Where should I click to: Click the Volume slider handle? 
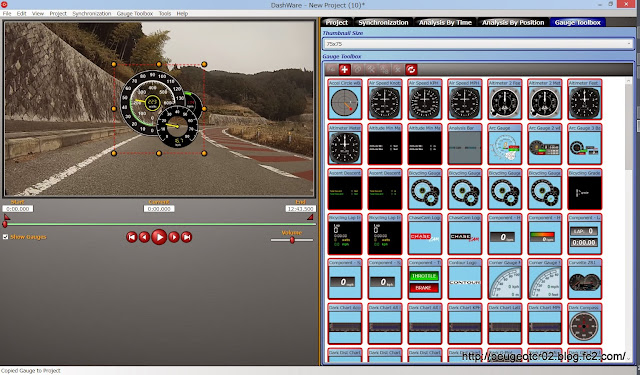pyautogui.click(x=292, y=240)
